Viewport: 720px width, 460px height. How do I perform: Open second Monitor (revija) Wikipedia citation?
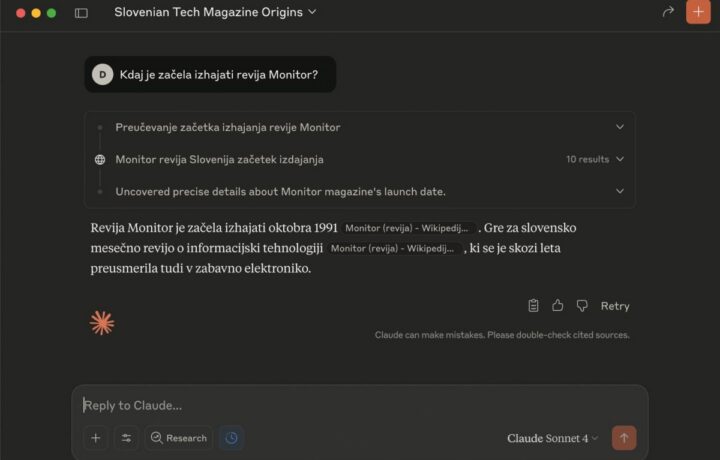coord(393,248)
